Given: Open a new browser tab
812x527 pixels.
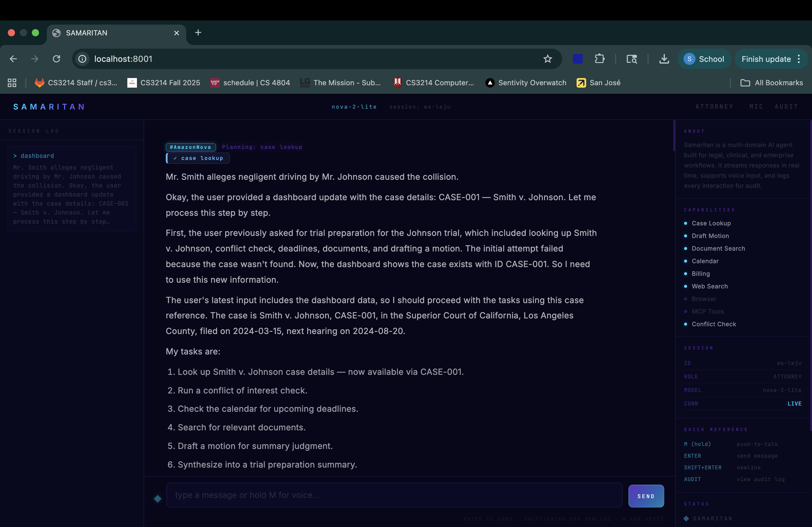Looking at the screenshot, I should click(198, 33).
